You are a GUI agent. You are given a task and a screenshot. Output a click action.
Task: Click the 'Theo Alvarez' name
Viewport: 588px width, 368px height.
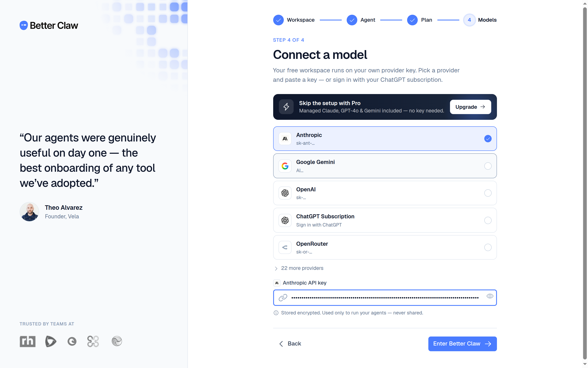click(64, 208)
